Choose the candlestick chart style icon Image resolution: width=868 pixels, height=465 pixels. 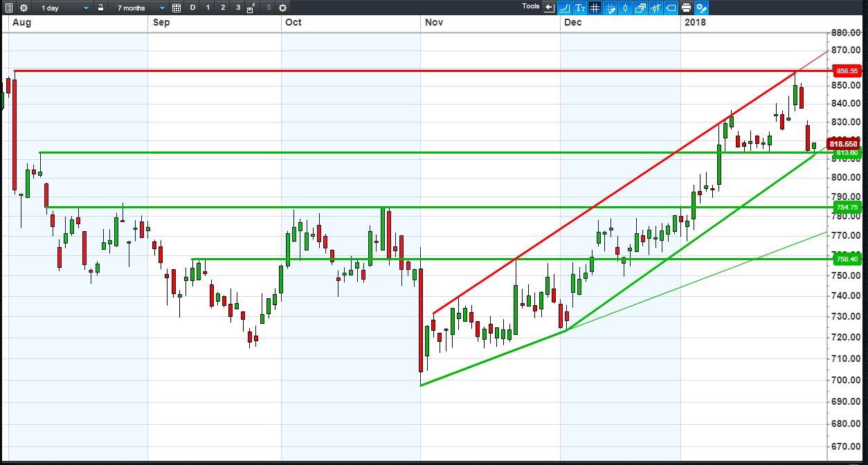(625, 8)
